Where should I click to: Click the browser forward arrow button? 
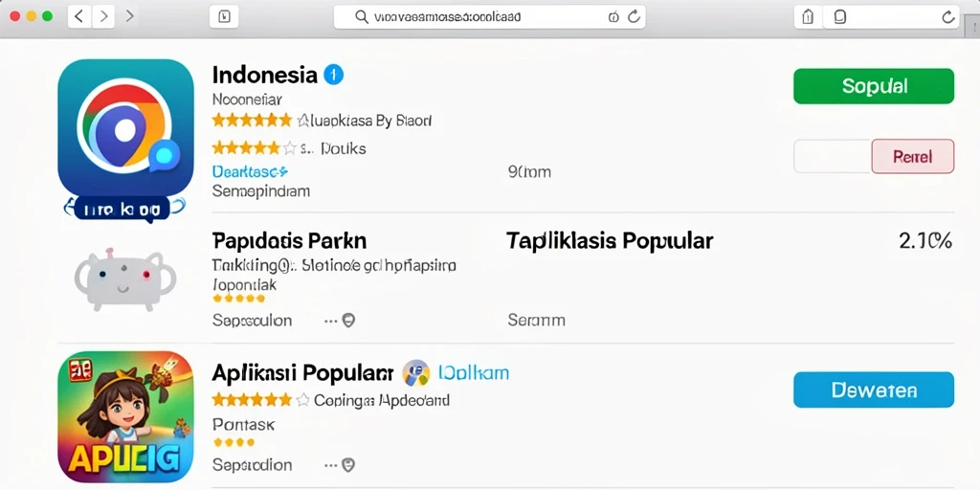[x=103, y=17]
